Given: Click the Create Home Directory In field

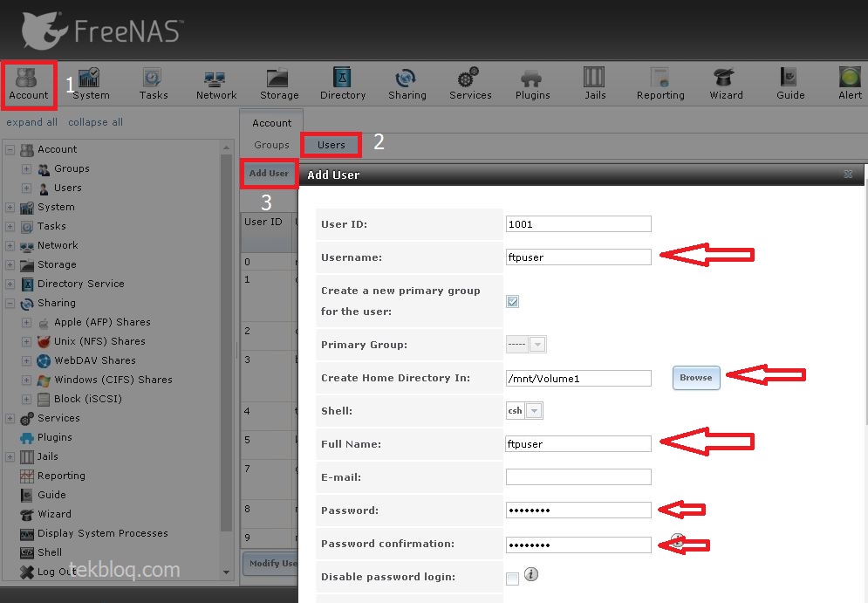Looking at the screenshot, I should [578, 378].
